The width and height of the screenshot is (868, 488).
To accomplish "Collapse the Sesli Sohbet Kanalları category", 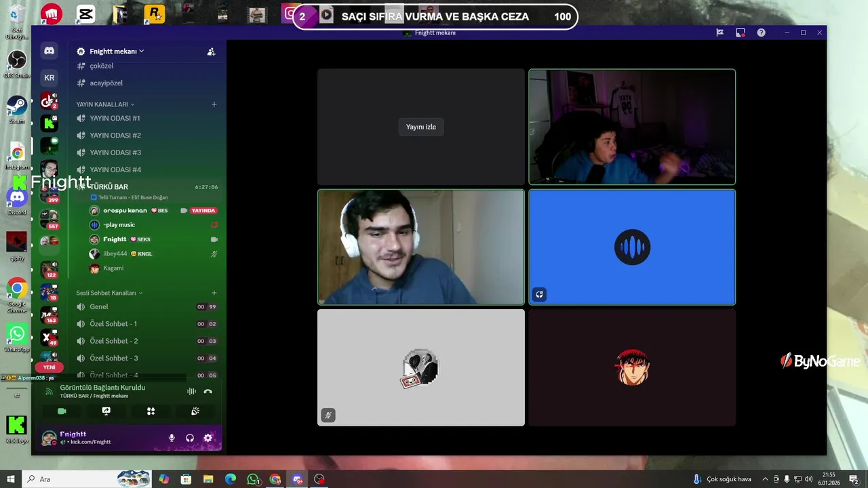I will pyautogui.click(x=109, y=293).
